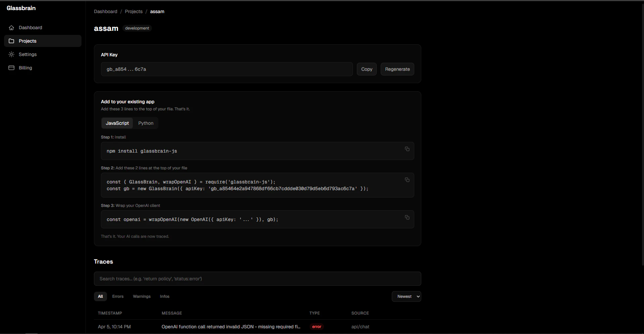This screenshot has width=644, height=334.
Task: Click the page vertical scrollbar
Action: pos(642,134)
